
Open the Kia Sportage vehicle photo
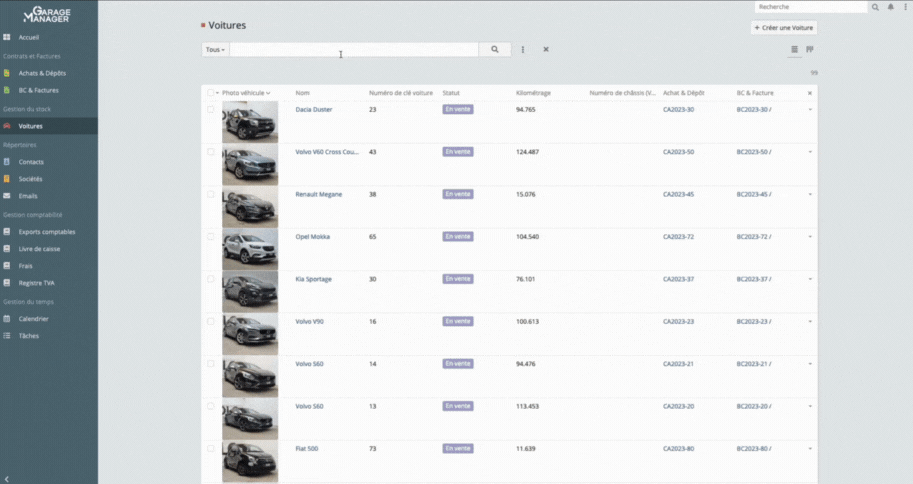point(250,290)
